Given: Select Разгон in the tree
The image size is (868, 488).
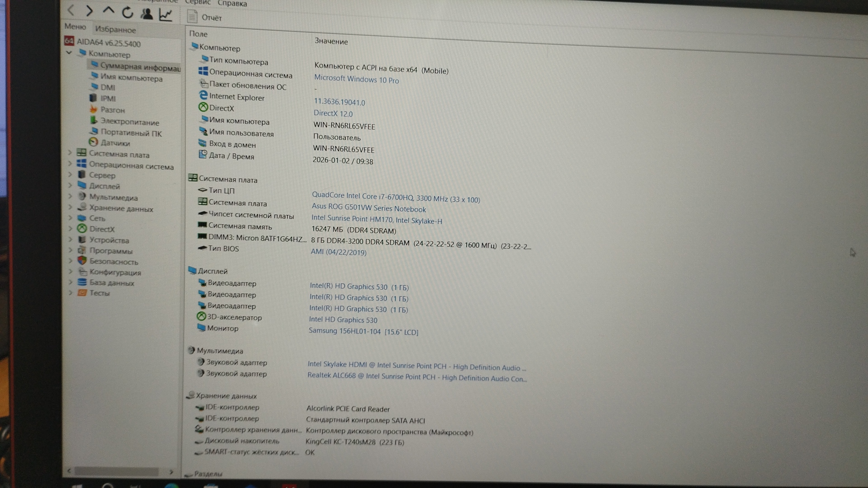Looking at the screenshot, I should tap(112, 110).
